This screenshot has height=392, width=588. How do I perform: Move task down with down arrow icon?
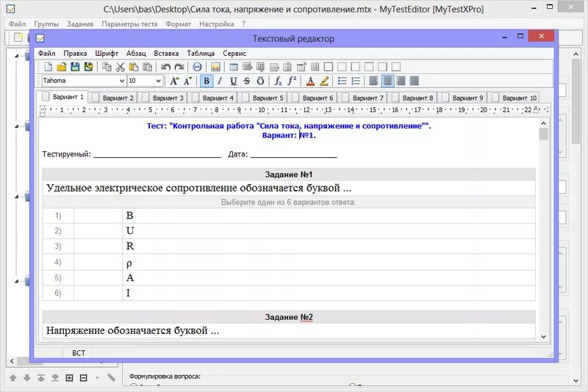tap(27, 378)
